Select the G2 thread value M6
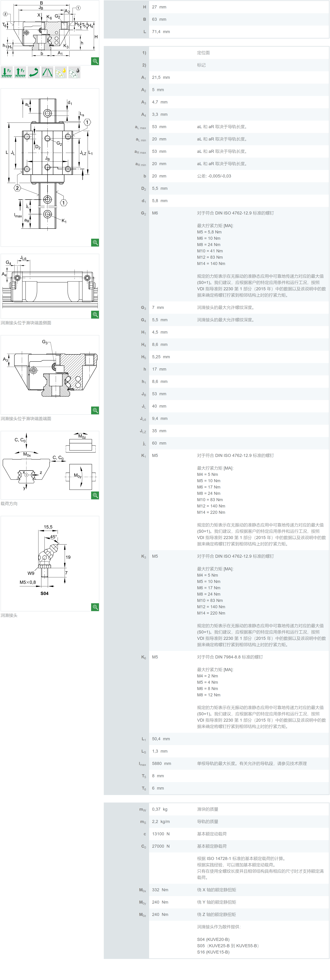330x980 pixels. (x=155, y=213)
